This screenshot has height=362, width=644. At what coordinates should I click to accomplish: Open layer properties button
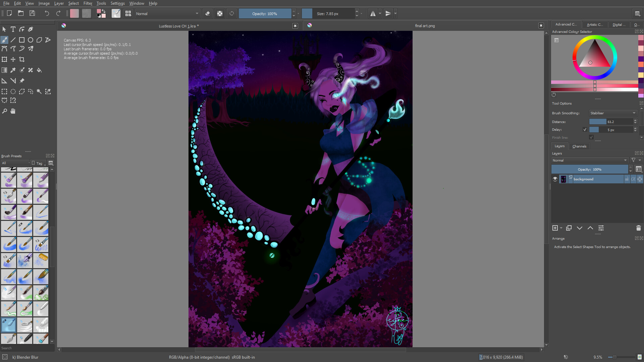[x=601, y=228]
